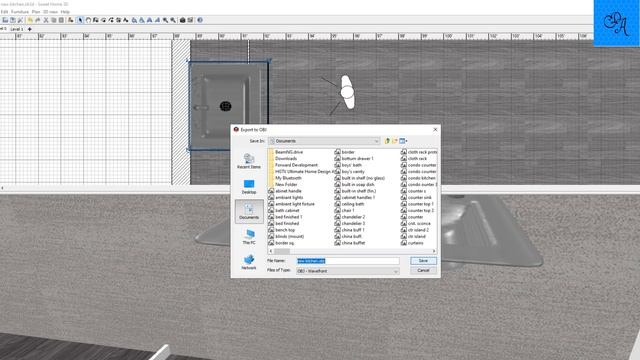Choose the Create walls tool

tap(96, 20)
